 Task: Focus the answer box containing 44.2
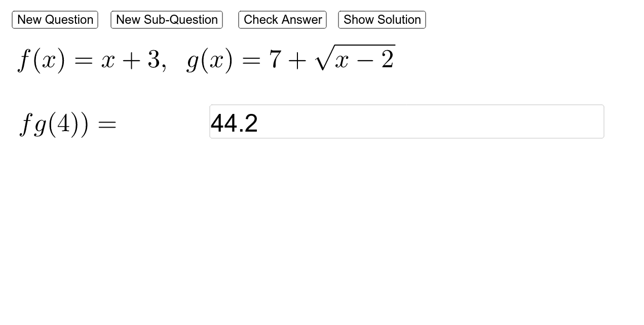406,121
